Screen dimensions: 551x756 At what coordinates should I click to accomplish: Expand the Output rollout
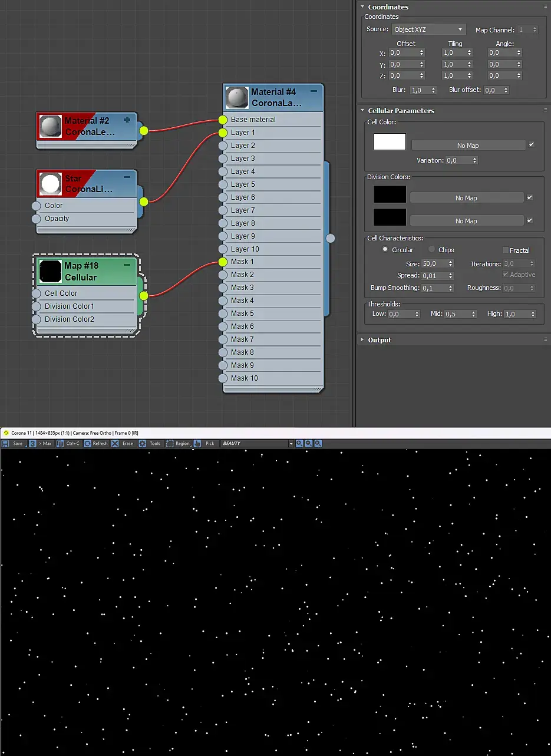pyautogui.click(x=363, y=340)
